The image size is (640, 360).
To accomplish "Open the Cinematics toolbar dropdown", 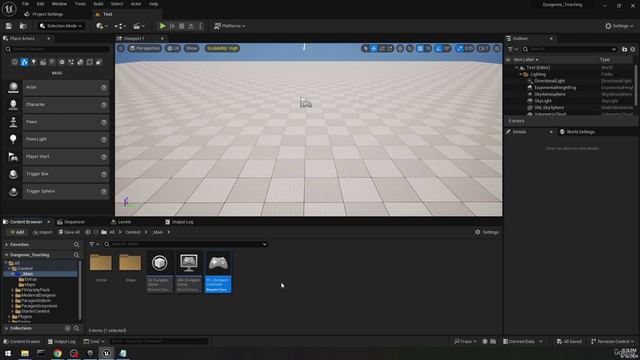I will 139,26.
